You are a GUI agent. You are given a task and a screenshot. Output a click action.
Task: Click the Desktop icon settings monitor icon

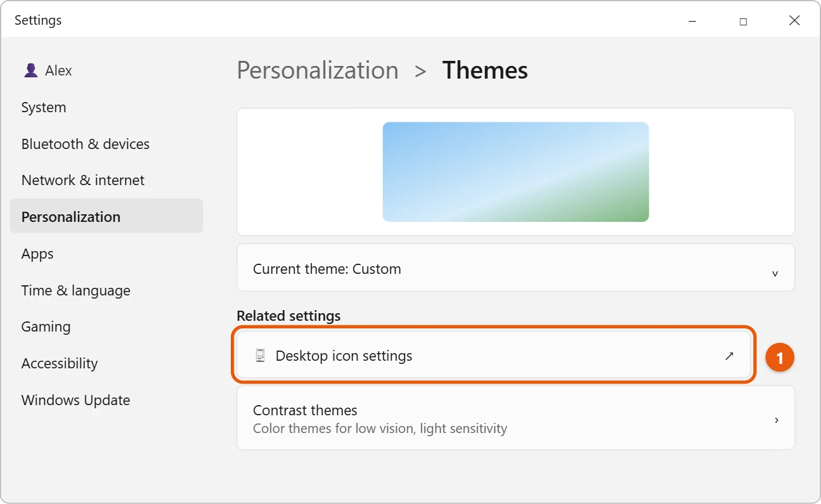tap(260, 356)
